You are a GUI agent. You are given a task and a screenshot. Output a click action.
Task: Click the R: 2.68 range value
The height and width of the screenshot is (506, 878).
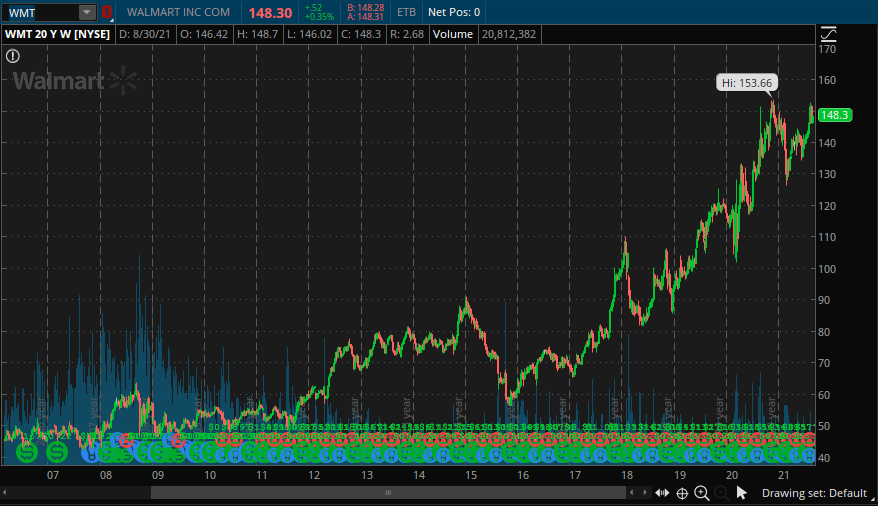407,34
